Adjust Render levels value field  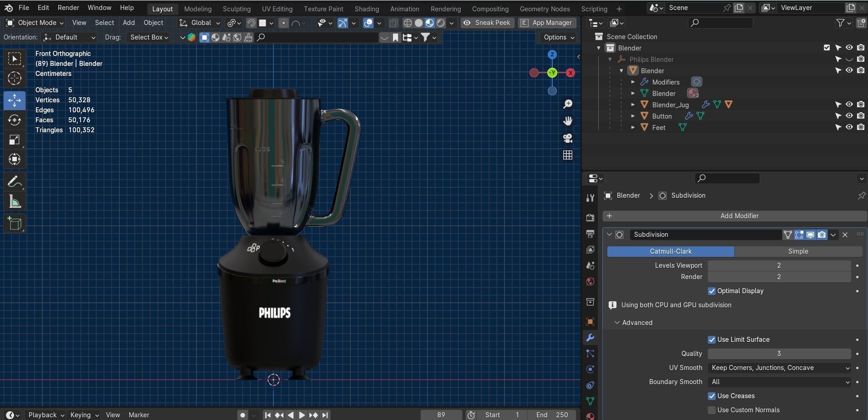(x=779, y=277)
